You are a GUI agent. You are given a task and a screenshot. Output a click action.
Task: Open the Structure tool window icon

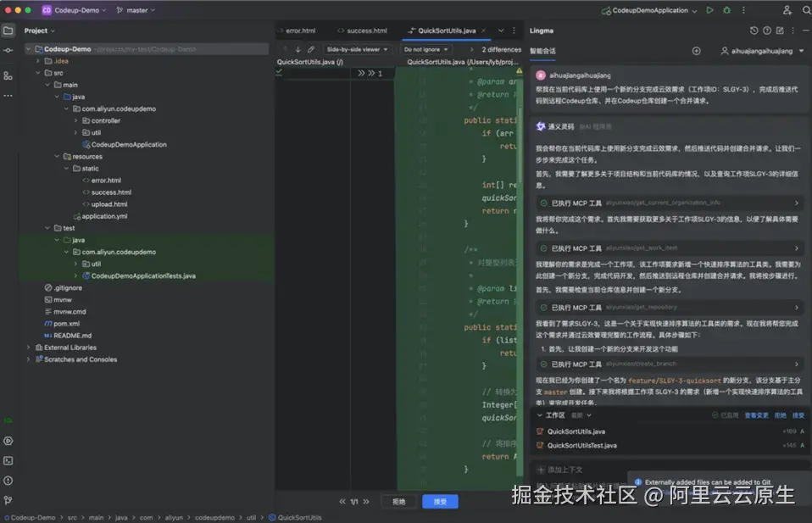click(x=8, y=76)
